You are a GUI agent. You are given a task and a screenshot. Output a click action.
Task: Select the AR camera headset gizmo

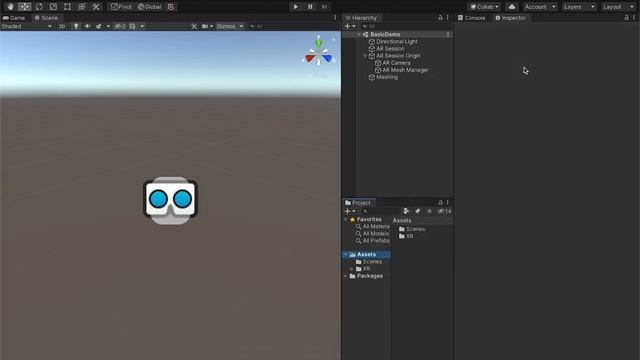[171, 200]
